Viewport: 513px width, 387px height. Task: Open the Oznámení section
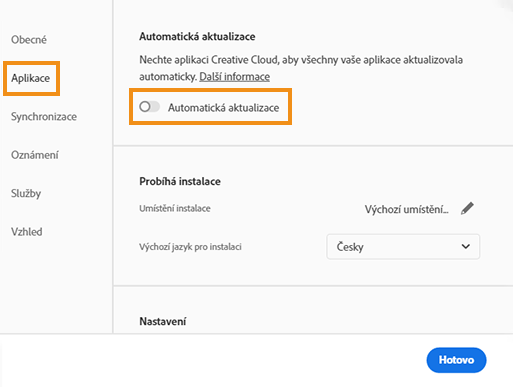[35, 155]
